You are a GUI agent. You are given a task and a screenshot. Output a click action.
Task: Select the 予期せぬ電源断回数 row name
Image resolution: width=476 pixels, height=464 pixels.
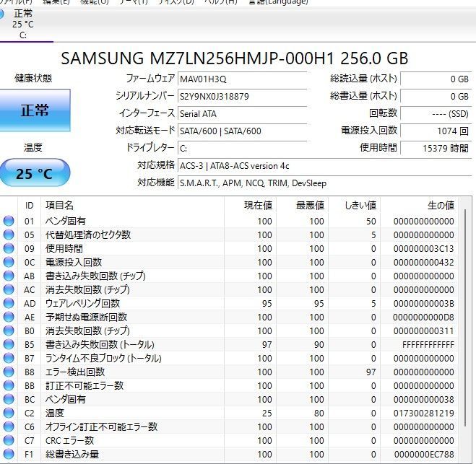(x=86, y=317)
